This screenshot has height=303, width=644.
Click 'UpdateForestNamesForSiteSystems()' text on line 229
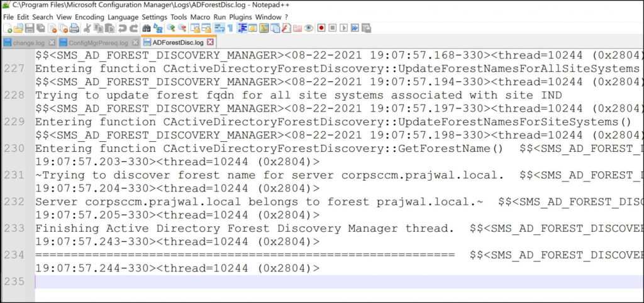(x=514, y=122)
